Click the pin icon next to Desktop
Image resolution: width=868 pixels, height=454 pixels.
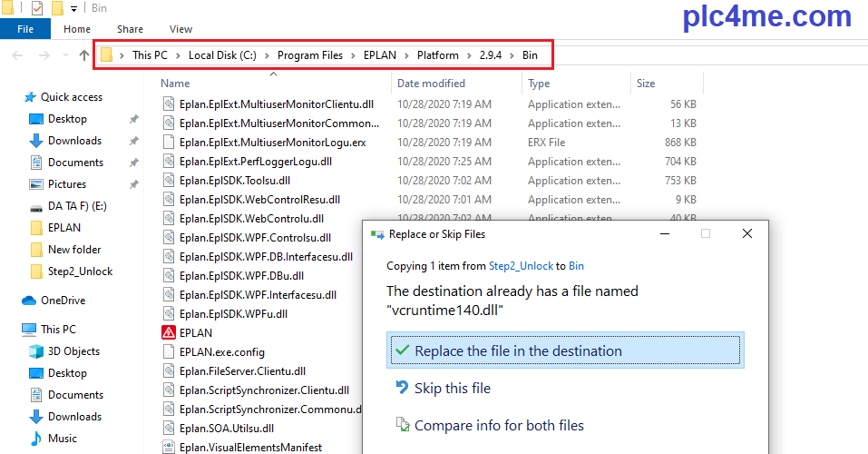point(133,119)
